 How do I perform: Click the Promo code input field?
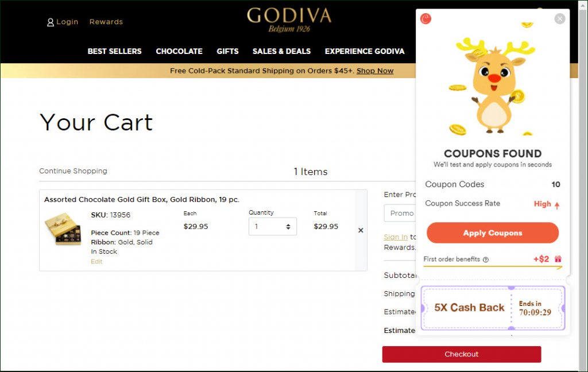[400, 214]
